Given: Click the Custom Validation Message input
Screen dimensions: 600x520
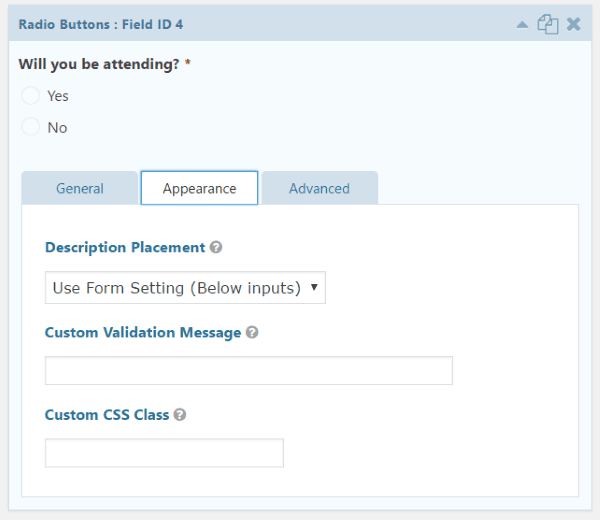Looking at the screenshot, I should pos(249,370).
